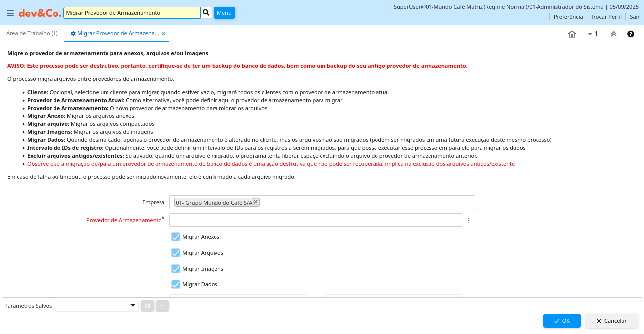The image size is (644, 334).
Task: Toggle the Migrar Dados checkbox
Action: [176, 284]
